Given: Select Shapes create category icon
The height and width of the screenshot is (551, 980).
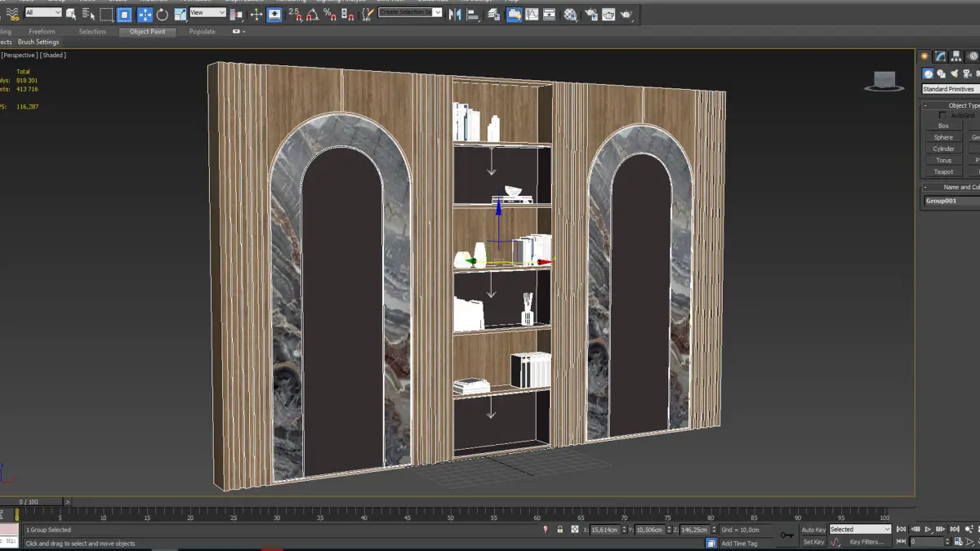Looking at the screenshot, I should (941, 73).
